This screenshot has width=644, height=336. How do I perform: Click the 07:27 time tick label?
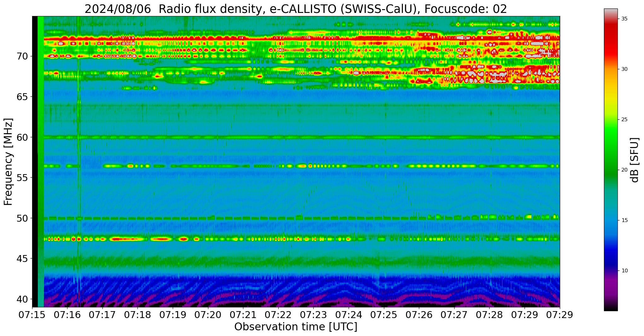click(455, 315)
